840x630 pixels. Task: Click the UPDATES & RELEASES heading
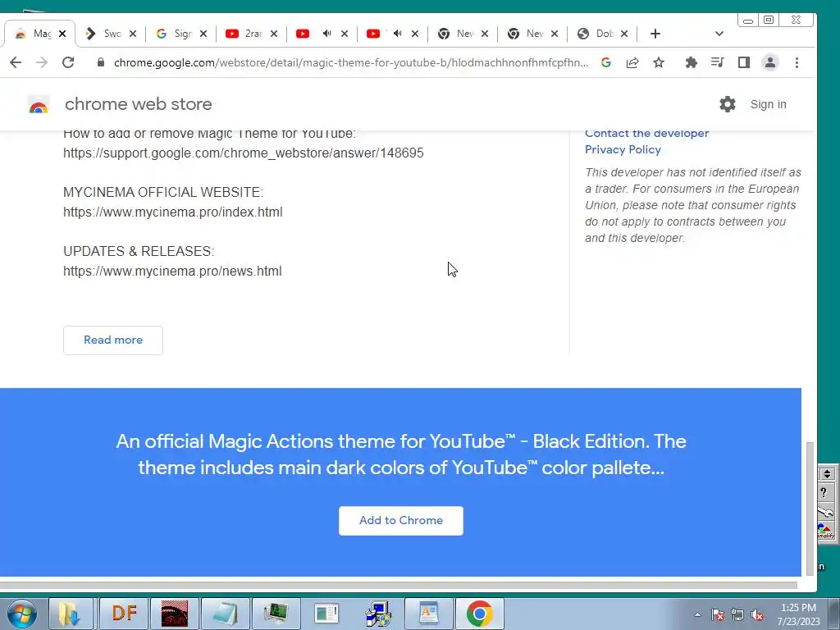138,251
